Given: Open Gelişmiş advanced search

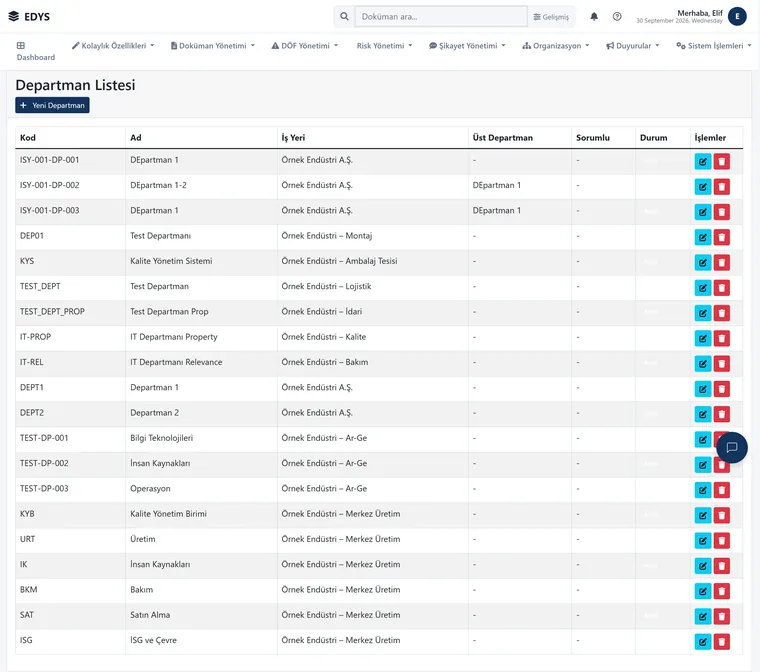Looking at the screenshot, I should 551,16.
